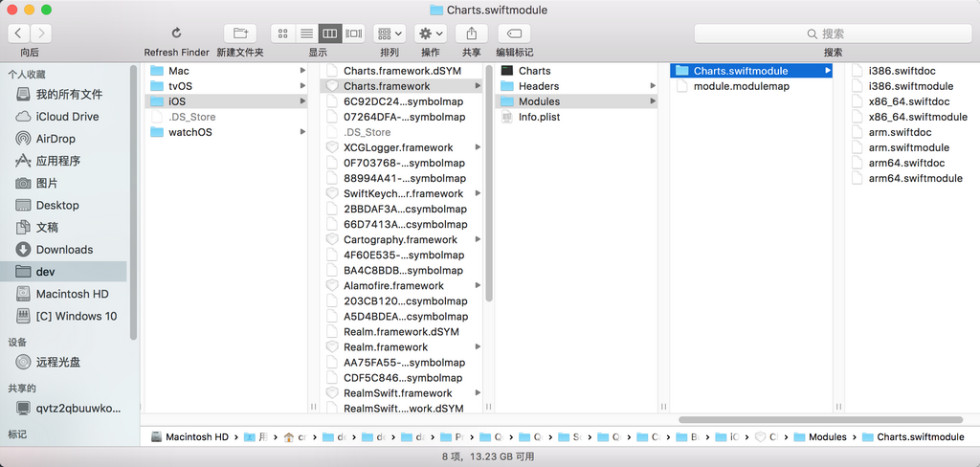Viewport: 980px width, 467px height.
Task: Go back with the left arrow button
Action: [x=19, y=33]
